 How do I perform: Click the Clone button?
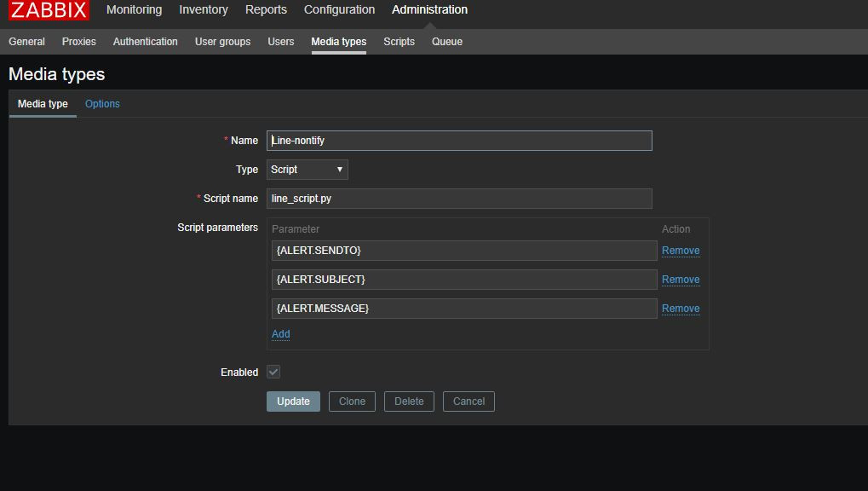352,401
